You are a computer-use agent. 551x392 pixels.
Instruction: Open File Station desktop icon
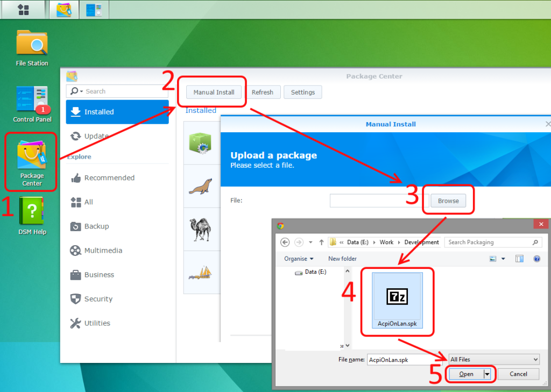pyautogui.click(x=32, y=48)
